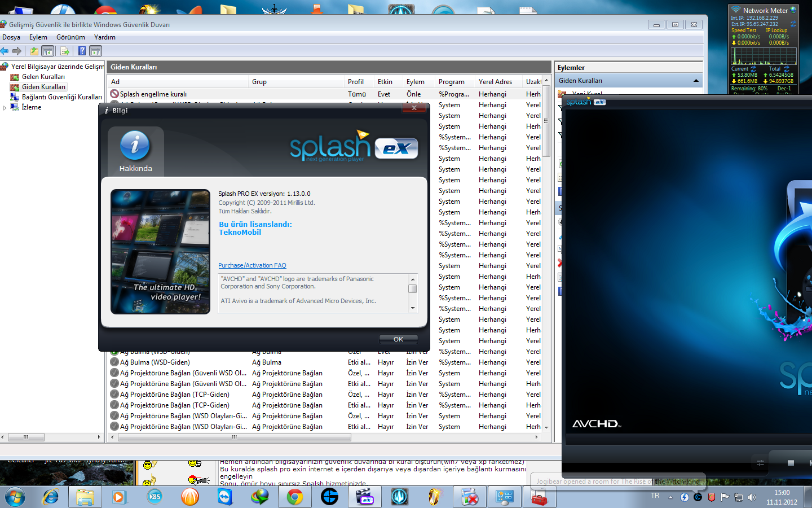Open the Dosya menu
The height and width of the screenshot is (508, 812).
click(x=11, y=37)
